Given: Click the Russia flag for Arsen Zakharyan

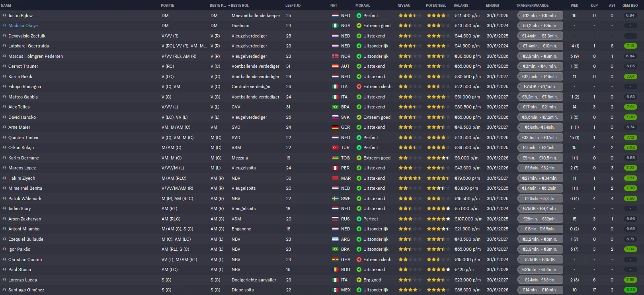Looking at the screenshot, I should (x=336, y=219).
